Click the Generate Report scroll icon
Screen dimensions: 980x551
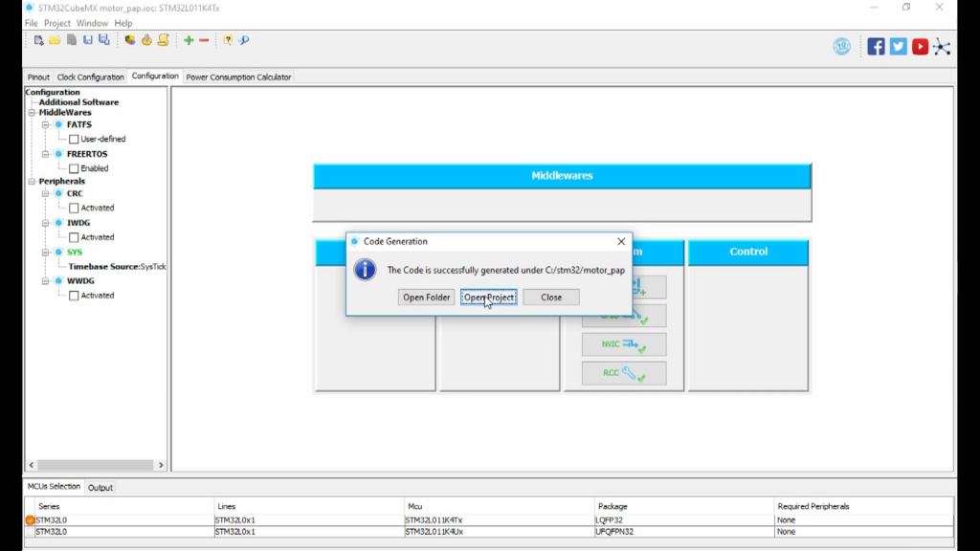(163, 40)
